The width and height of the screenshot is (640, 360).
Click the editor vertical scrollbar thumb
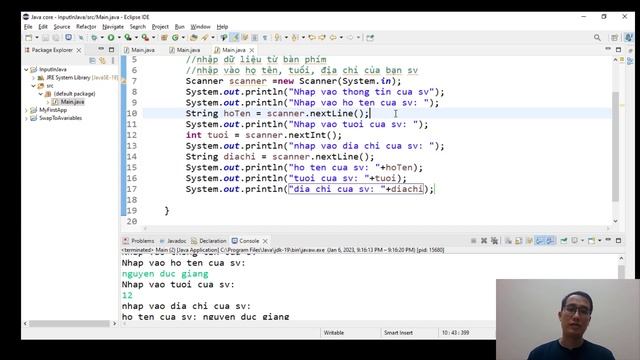click(616, 147)
